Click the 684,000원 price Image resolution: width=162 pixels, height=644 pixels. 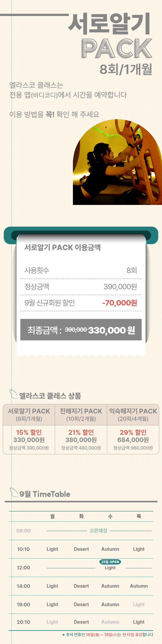(133, 440)
